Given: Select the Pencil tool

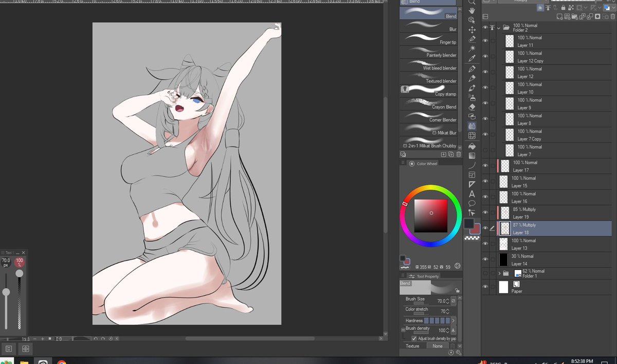Looking at the screenshot, I should tap(472, 78).
